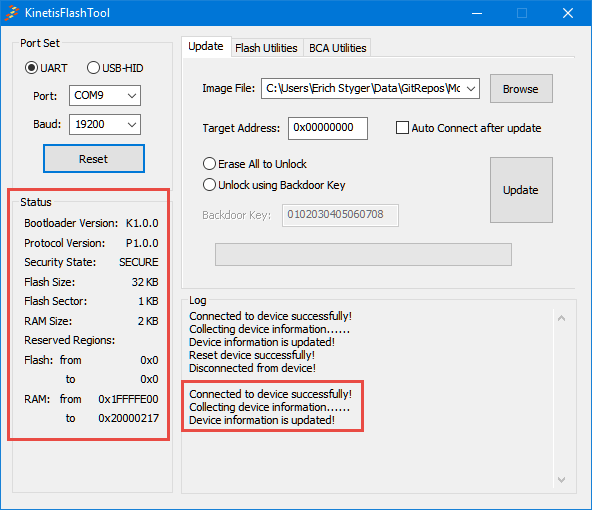
Task: Switch to the BCA Utilities tab
Action: [338, 48]
